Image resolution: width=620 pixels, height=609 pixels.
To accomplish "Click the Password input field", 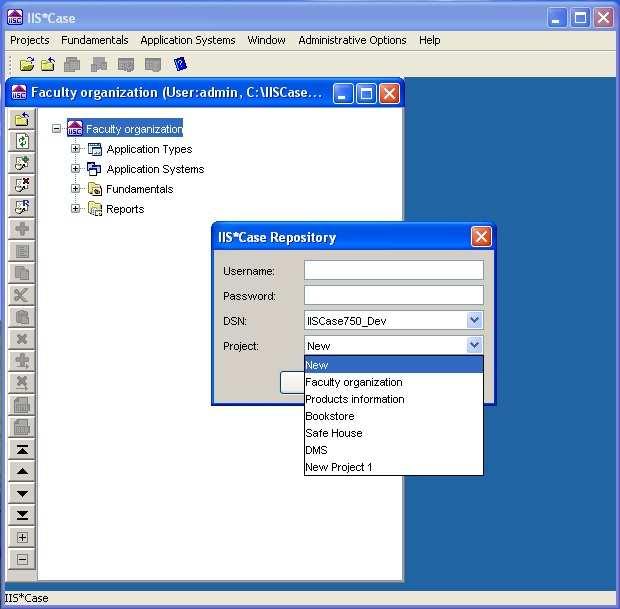I will (x=394, y=295).
